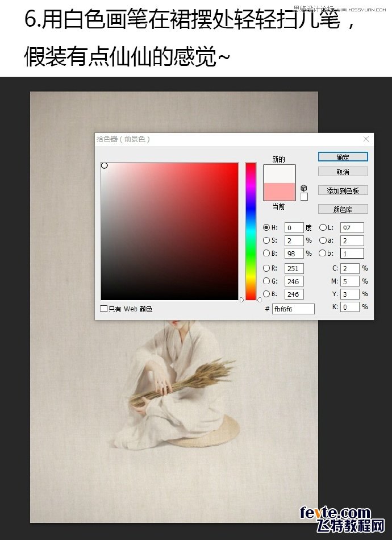Viewport: 392px width, 540px height.
Task: Click the K black percentage field
Action: [x=350, y=307]
